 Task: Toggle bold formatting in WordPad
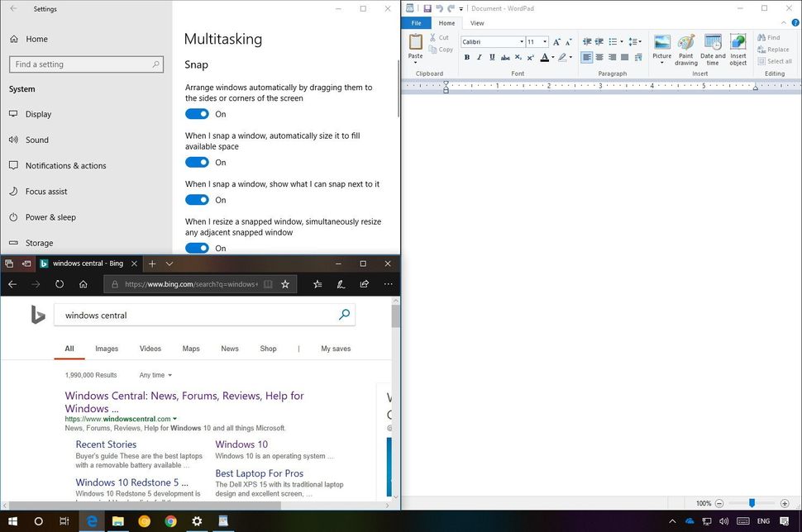point(466,57)
